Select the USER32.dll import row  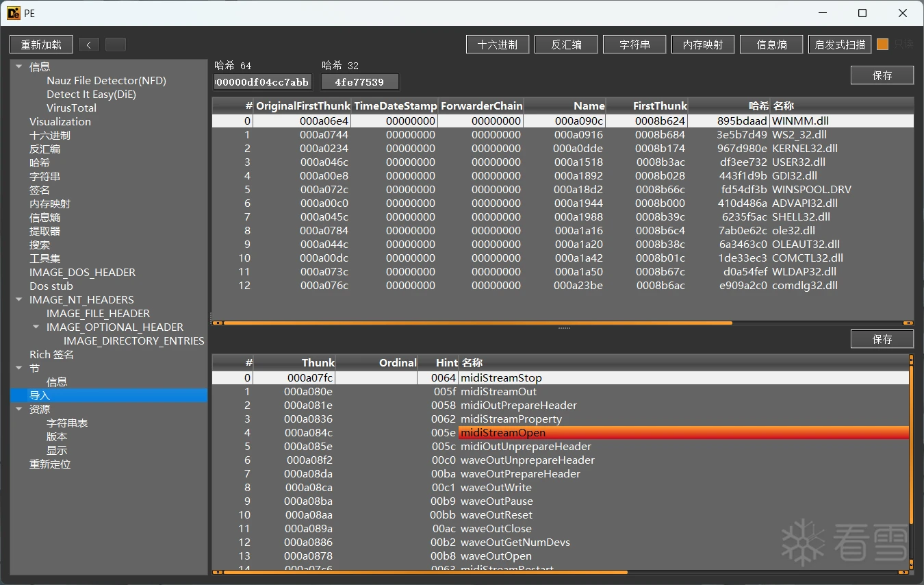(563, 162)
